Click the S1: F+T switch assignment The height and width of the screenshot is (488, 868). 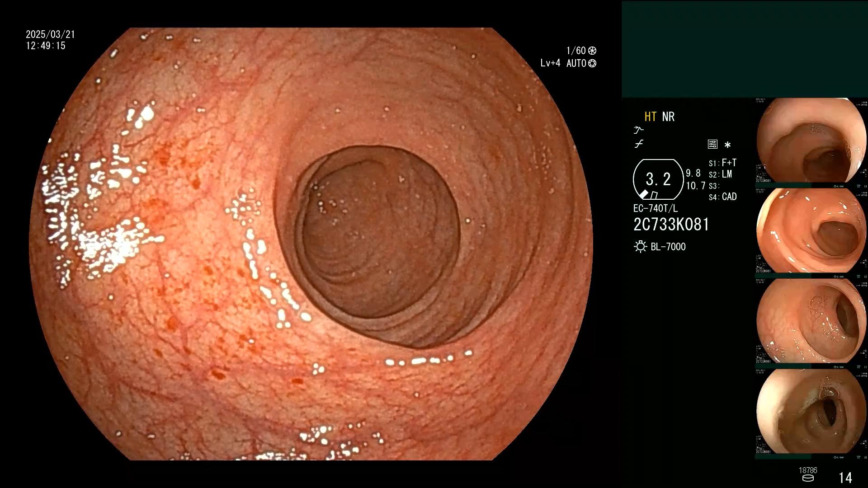pyautogui.click(x=722, y=163)
